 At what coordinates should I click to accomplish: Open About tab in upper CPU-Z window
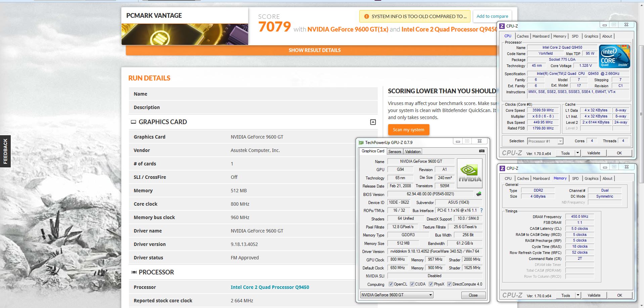[607, 36]
